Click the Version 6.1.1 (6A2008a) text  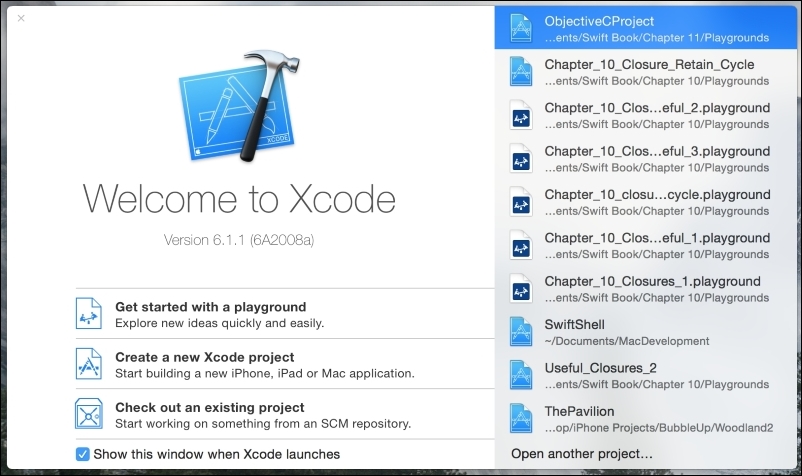click(x=239, y=240)
